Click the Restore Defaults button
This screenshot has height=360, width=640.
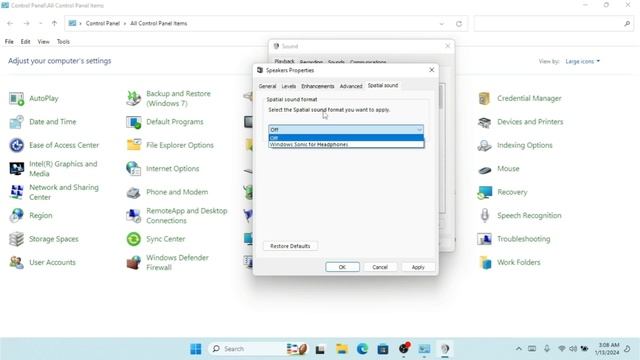290,246
